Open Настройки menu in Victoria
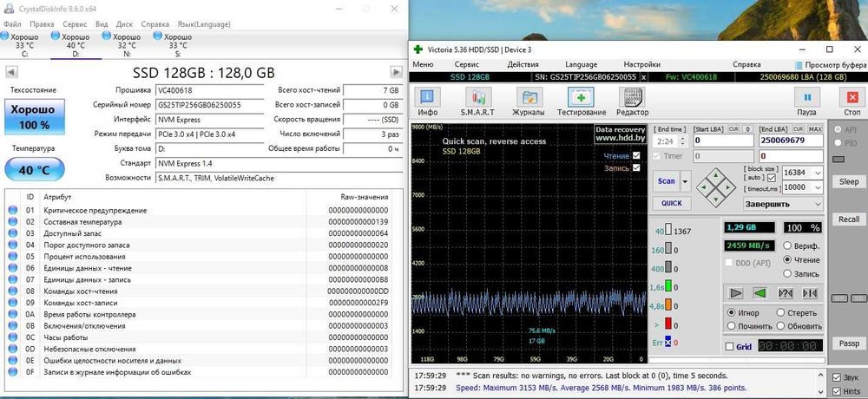The image size is (868, 399). tap(641, 65)
